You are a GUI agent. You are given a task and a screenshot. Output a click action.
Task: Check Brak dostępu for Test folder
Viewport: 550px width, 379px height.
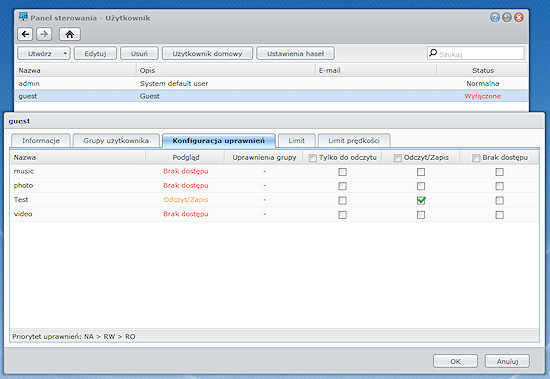pyautogui.click(x=499, y=200)
